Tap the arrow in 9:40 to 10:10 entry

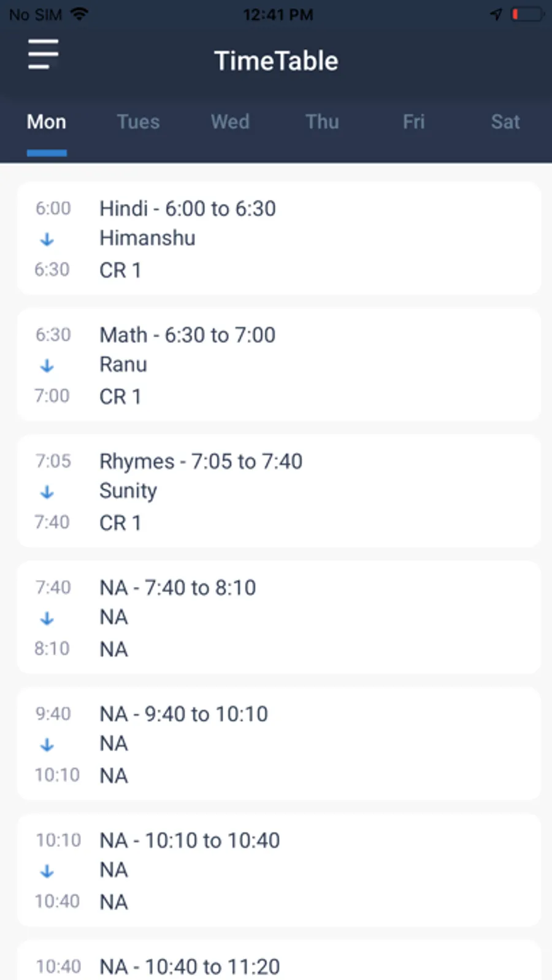click(x=47, y=745)
